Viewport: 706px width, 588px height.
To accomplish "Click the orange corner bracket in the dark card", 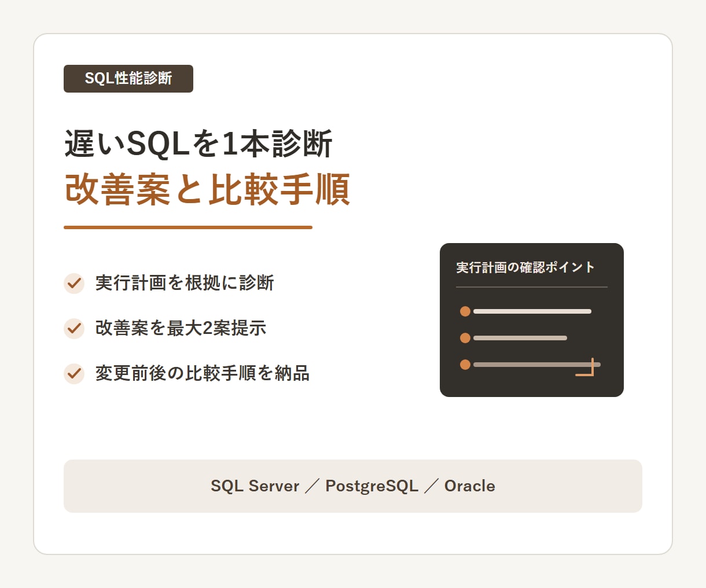I will pyautogui.click(x=585, y=367).
